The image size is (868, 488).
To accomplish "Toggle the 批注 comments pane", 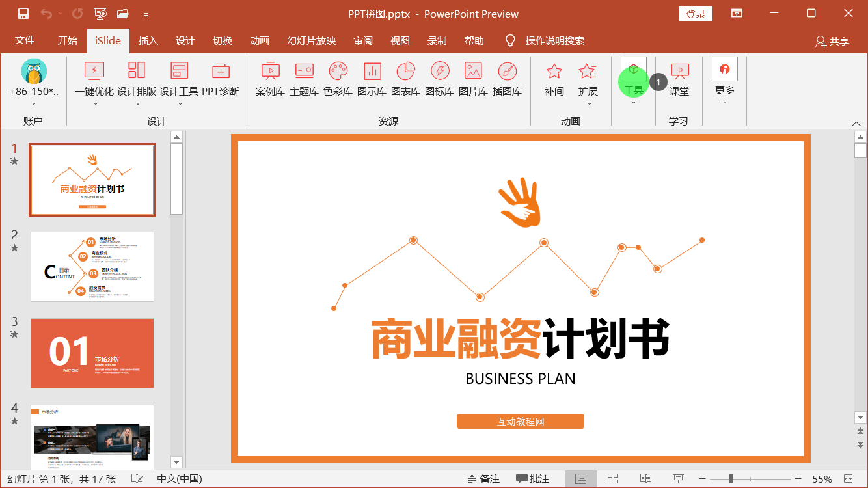I will pyautogui.click(x=533, y=479).
